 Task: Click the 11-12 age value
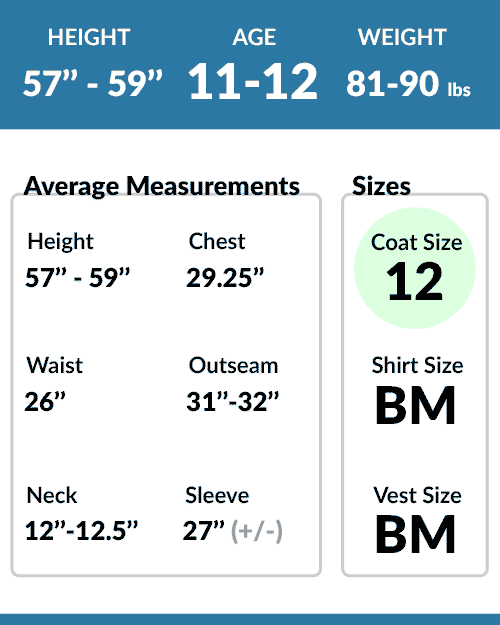click(x=253, y=81)
